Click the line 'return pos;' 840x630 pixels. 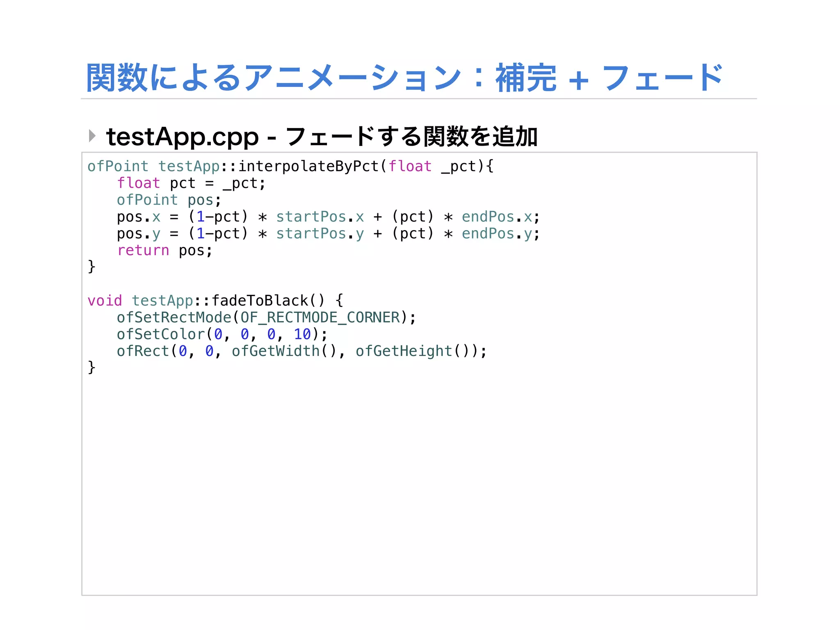[x=165, y=251]
